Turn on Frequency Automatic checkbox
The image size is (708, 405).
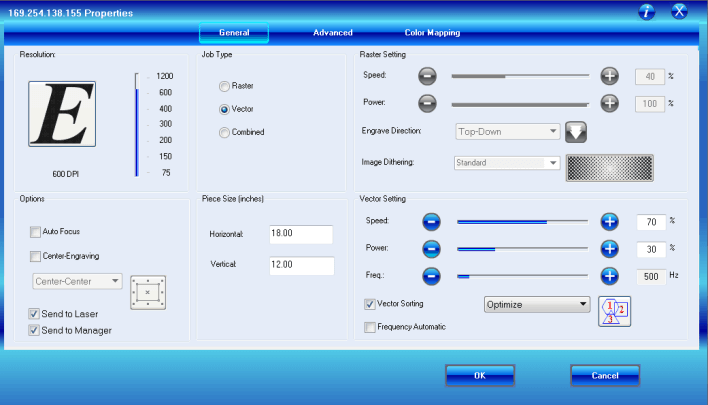pos(371,327)
